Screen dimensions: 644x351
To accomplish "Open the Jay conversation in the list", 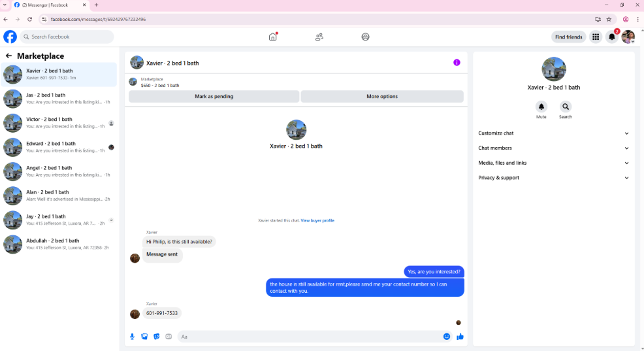I will (59, 220).
